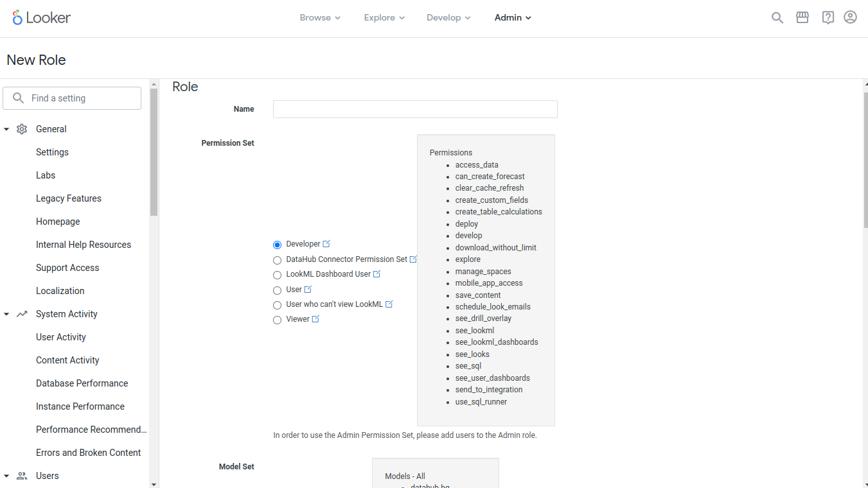Image resolution: width=868 pixels, height=488 pixels.
Task: Collapse the System Activity section arrow
Action: click(6, 314)
